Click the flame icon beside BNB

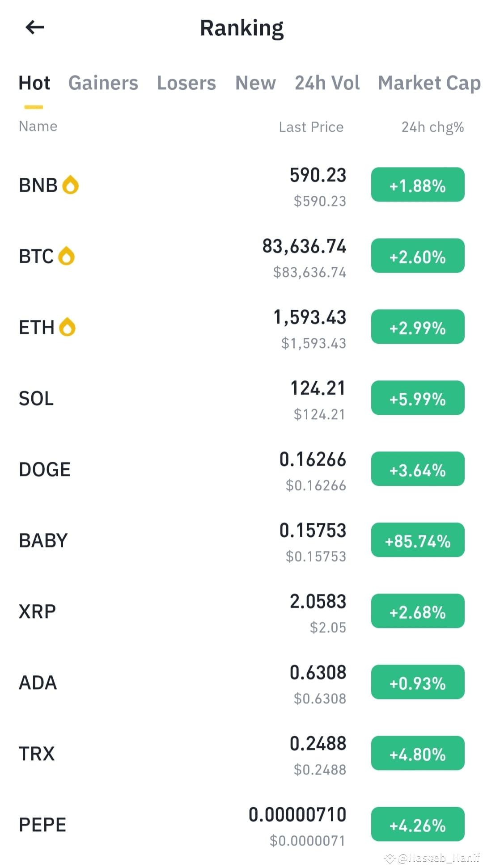(x=70, y=185)
